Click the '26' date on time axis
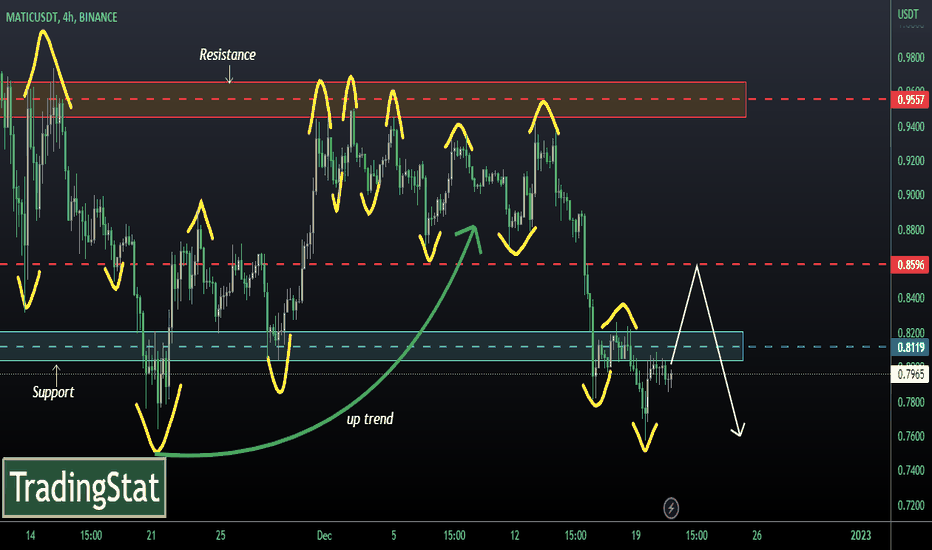Screen dimensions: 932x550 pyautogui.click(x=757, y=535)
